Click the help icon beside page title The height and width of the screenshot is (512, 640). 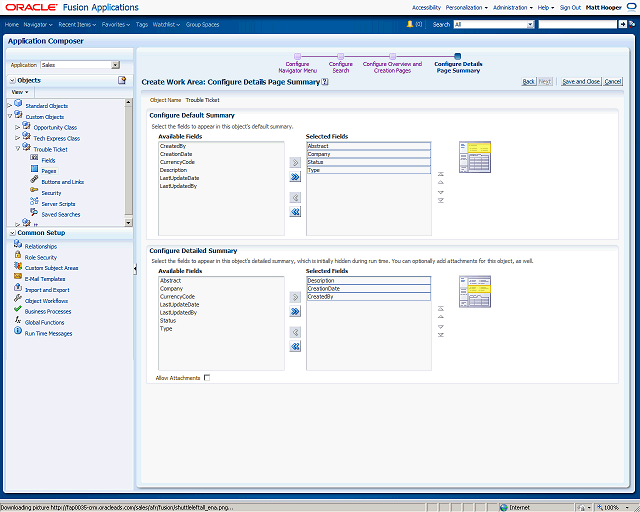pos(325,82)
